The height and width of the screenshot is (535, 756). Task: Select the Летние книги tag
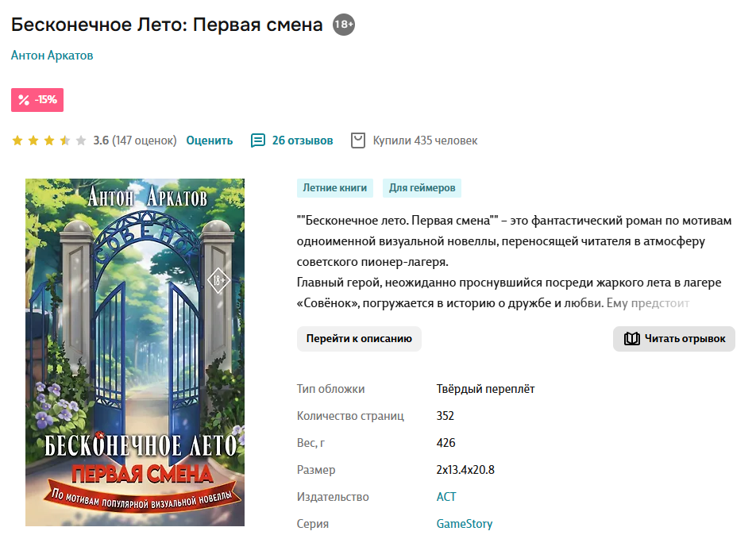click(x=335, y=187)
